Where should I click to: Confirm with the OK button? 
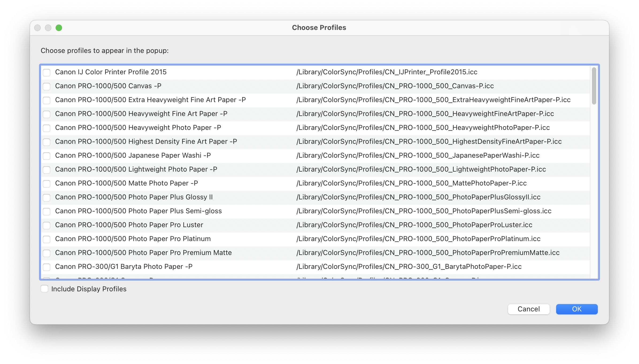(577, 309)
